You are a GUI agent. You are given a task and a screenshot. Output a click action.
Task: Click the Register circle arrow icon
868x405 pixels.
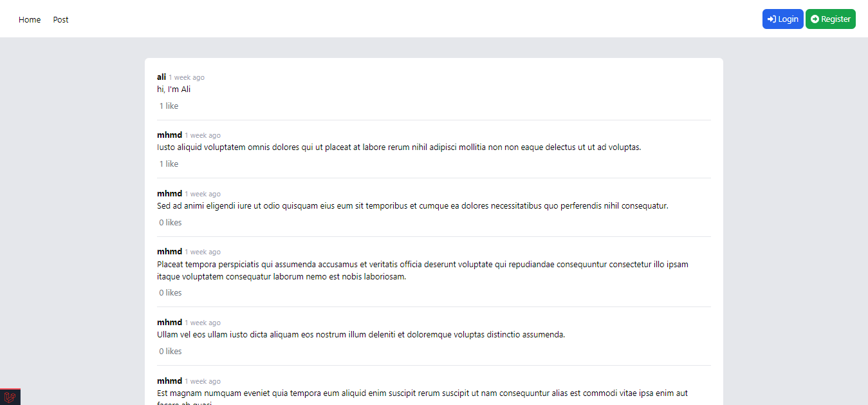(x=815, y=19)
